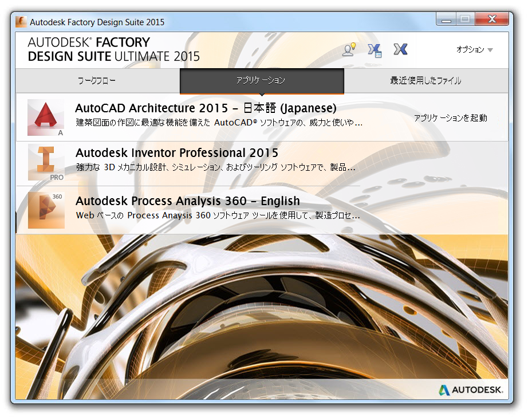
Task: Close the Factory Design Suite window
Action: point(492,19)
